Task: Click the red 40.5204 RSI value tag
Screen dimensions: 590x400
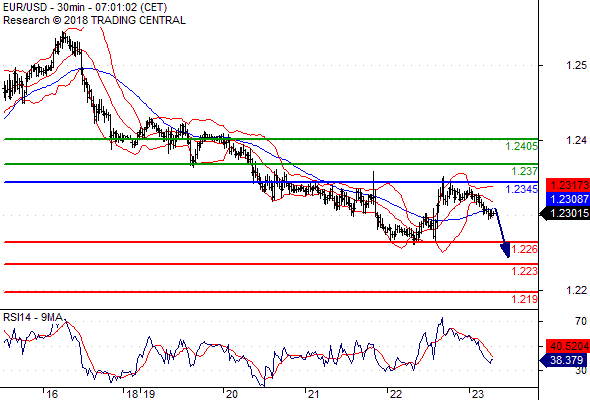Action: [568, 346]
